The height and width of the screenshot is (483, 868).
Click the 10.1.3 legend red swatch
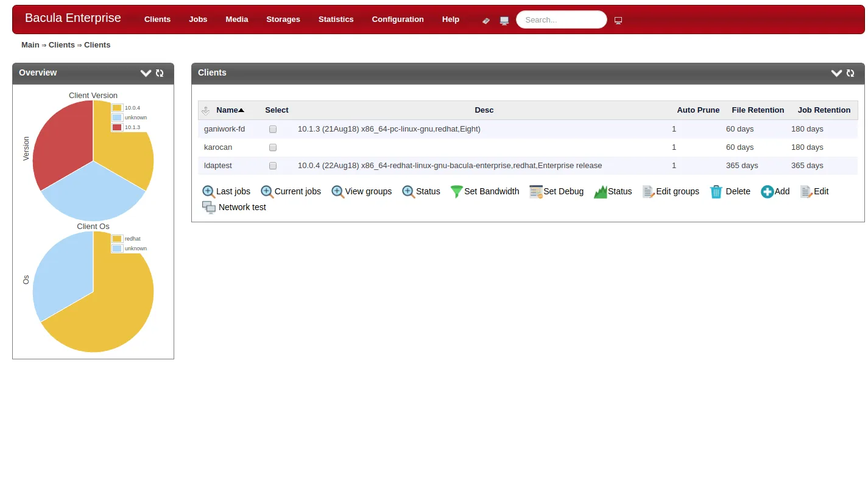(117, 127)
